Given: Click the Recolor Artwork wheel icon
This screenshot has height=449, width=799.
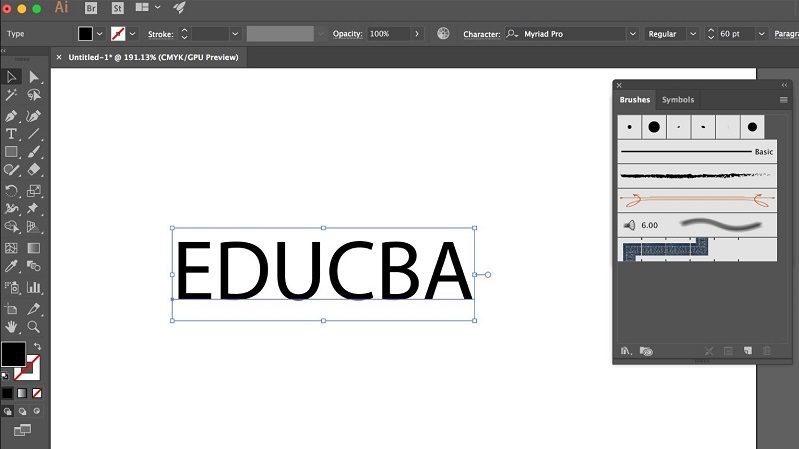Looking at the screenshot, I should (443, 34).
